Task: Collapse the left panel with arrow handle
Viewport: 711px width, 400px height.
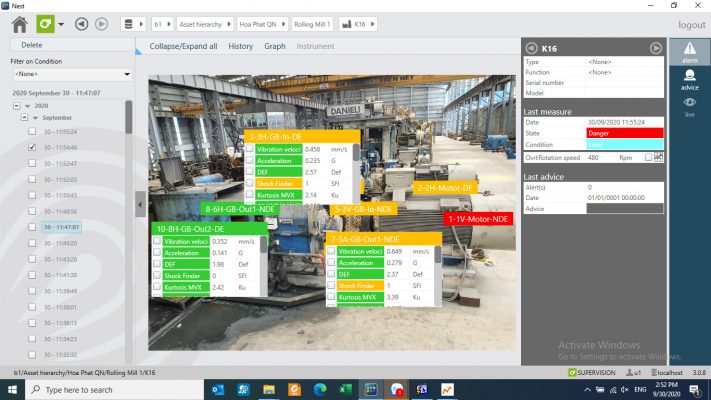Action: 140,205
